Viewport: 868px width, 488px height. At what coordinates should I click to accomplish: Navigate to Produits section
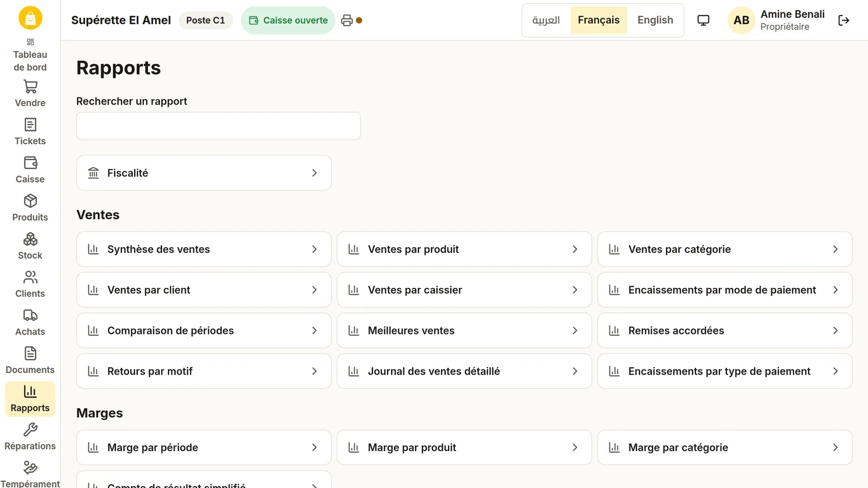click(30, 208)
